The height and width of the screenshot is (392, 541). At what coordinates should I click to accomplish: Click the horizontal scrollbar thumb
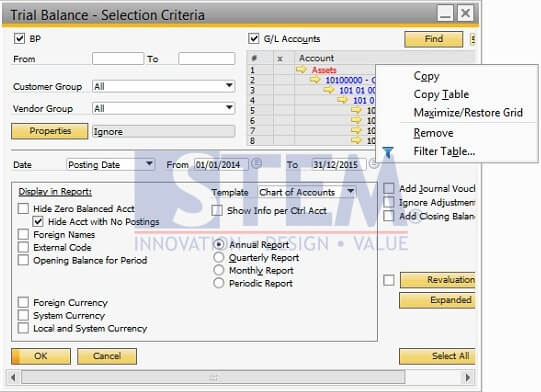[x=213, y=377]
